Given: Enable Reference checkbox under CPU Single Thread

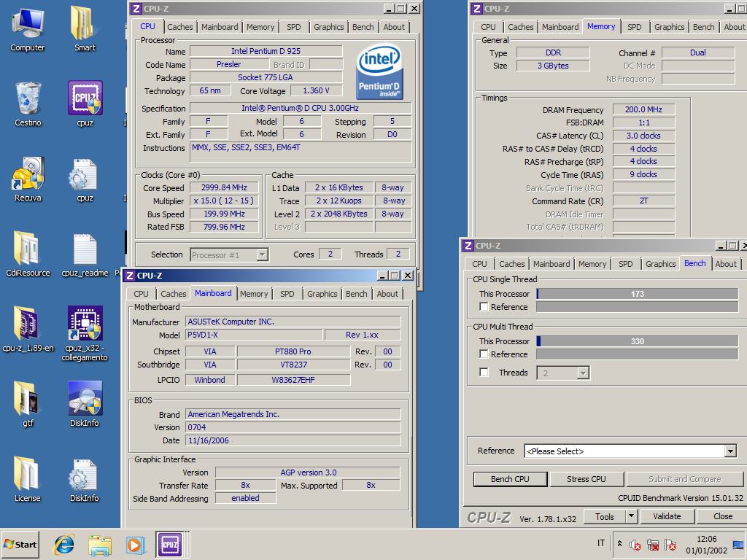Looking at the screenshot, I should (484, 307).
